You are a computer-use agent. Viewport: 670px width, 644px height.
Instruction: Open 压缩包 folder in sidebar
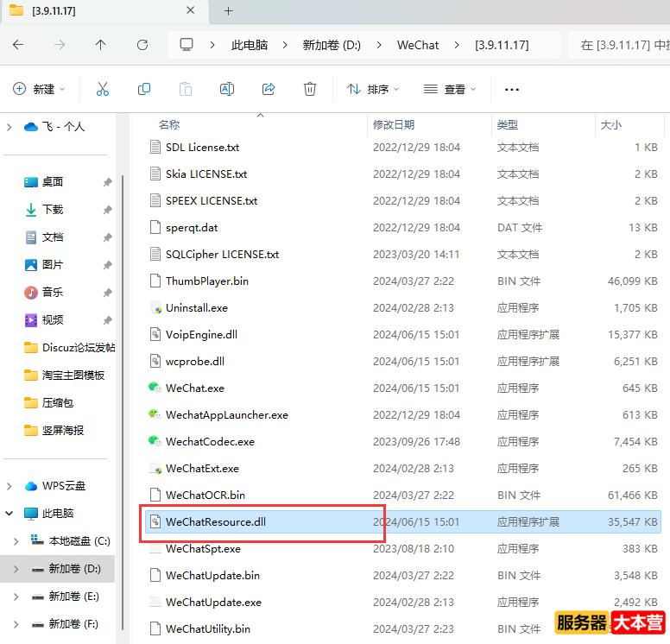coord(58,402)
